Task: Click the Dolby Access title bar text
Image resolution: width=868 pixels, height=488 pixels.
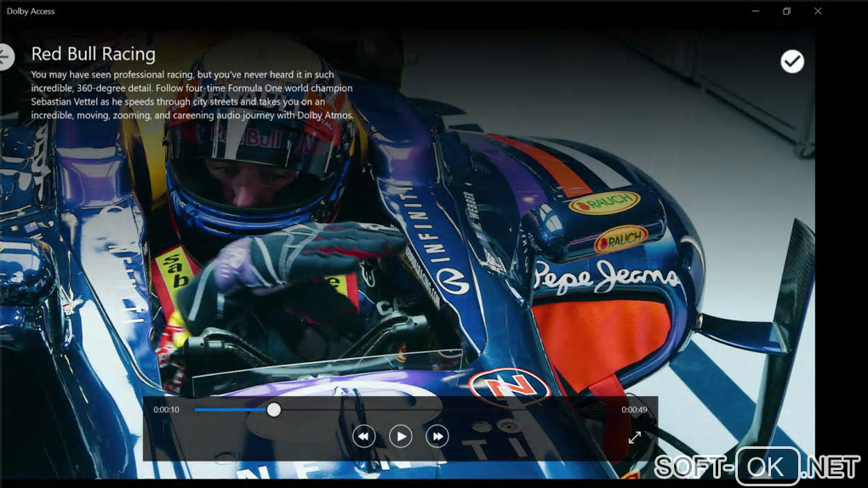Action: point(31,11)
